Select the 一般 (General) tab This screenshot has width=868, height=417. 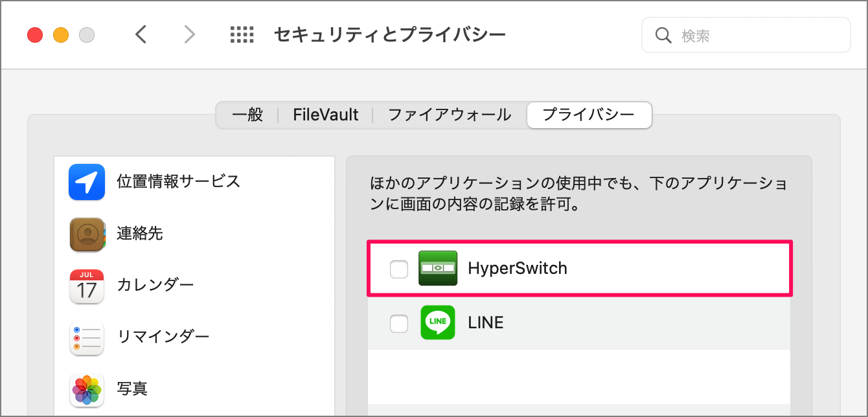pyautogui.click(x=247, y=115)
